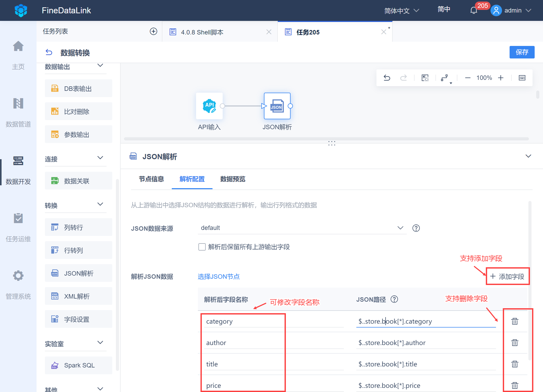Viewport: 543px width, 392px height.
Task: Collapse the JSON解析 settings panel
Action: pyautogui.click(x=528, y=156)
